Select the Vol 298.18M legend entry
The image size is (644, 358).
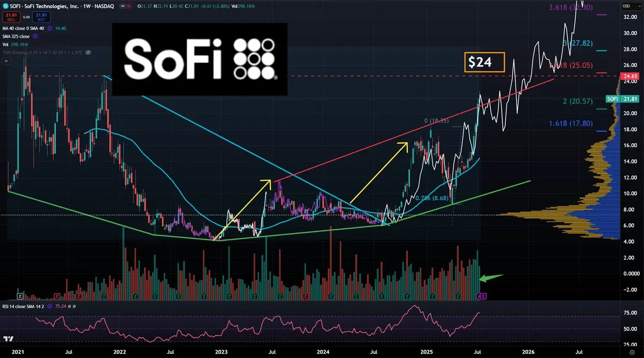coord(15,45)
